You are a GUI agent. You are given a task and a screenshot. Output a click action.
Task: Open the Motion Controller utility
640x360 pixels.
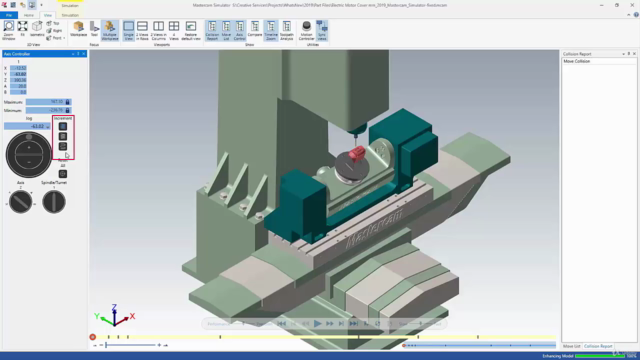click(306, 30)
